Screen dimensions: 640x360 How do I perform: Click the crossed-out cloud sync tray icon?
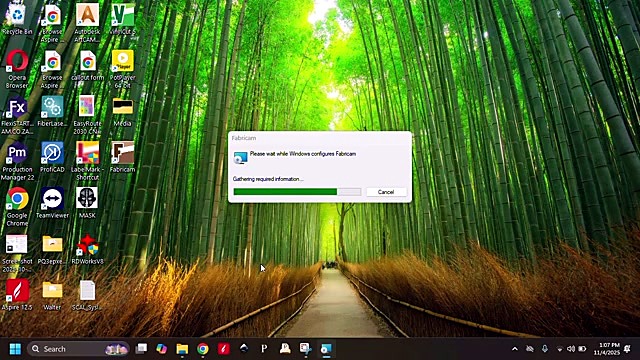click(530, 349)
